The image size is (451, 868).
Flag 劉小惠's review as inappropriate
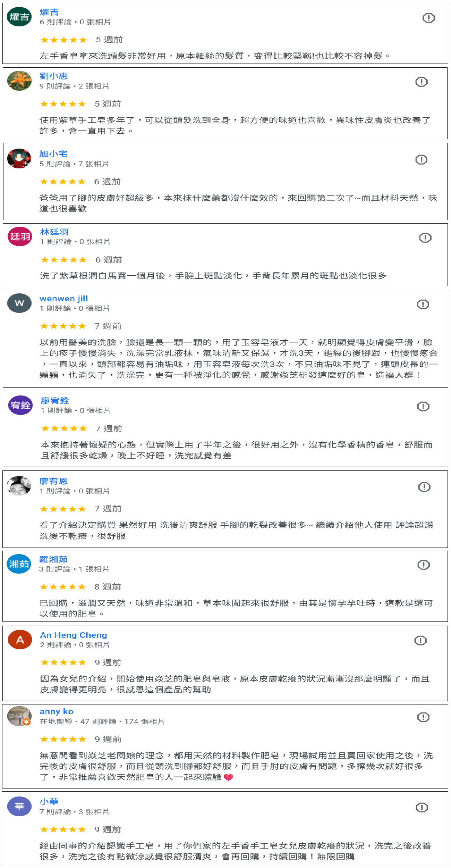(x=421, y=82)
